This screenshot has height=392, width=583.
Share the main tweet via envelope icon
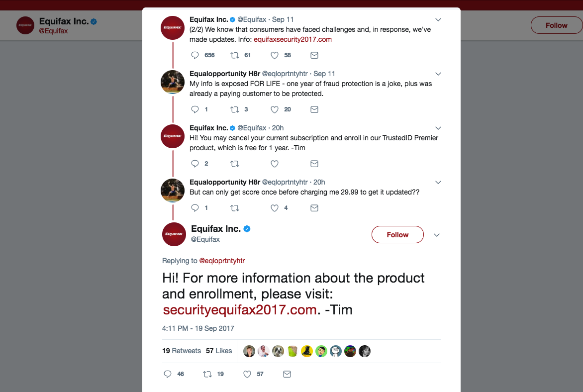coord(287,374)
